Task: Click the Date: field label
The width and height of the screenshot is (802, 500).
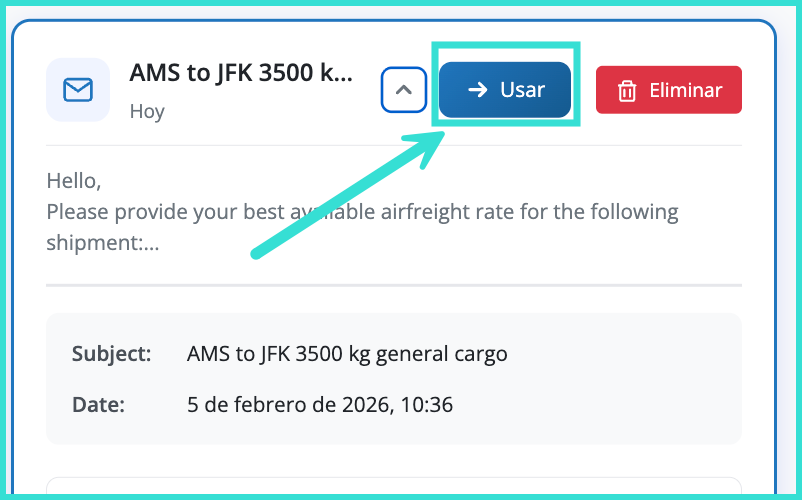Action: click(x=98, y=405)
